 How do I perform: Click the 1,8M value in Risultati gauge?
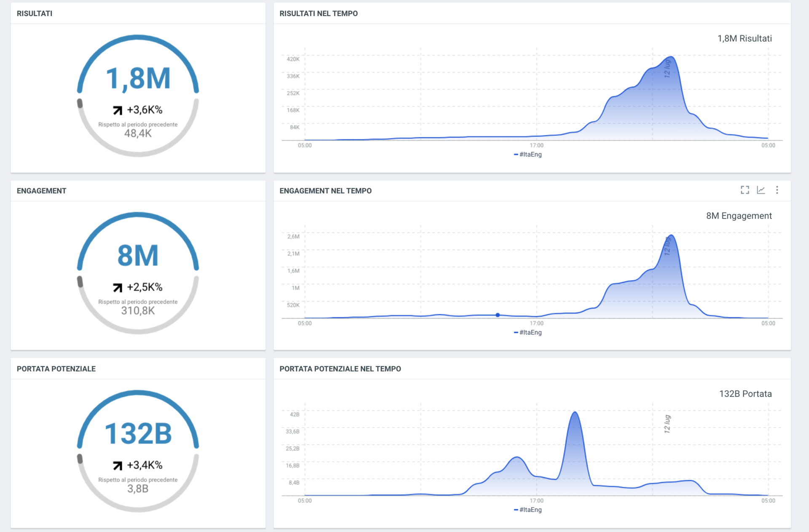(x=138, y=79)
